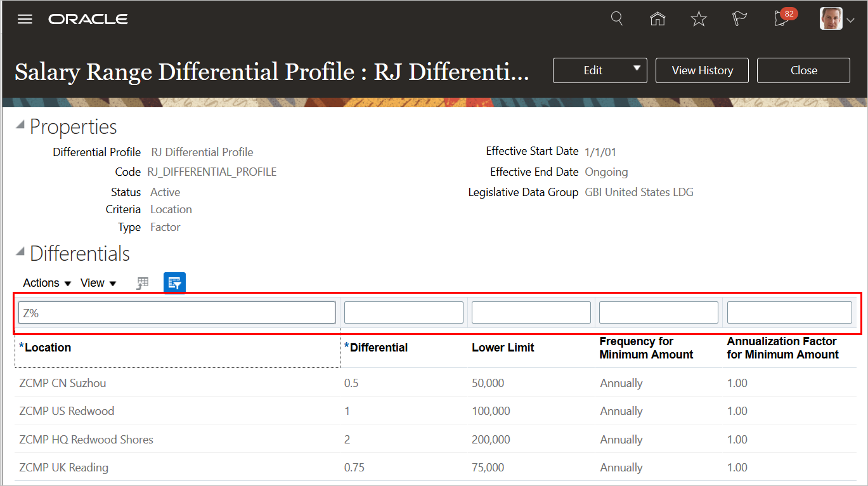The width and height of the screenshot is (868, 486).
Task: Collapse the Differentials section
Action: [x=21, y=253]
